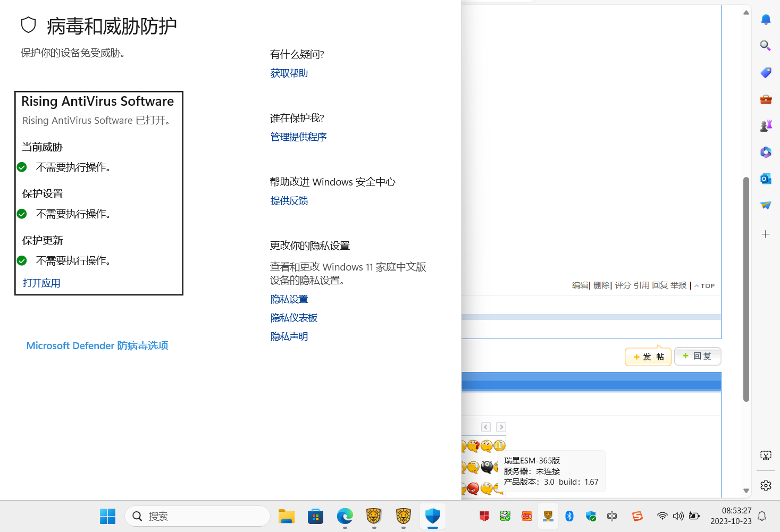Click 打开应用 for Rising AntiVirus

41,283
